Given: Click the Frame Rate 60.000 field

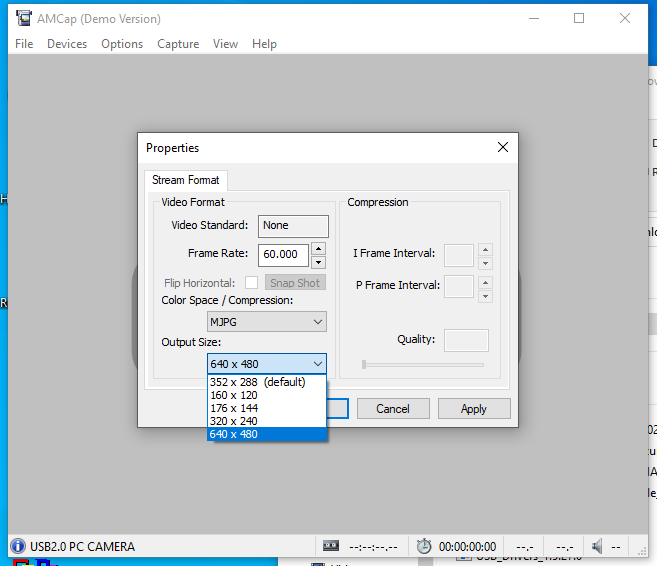Looking at the screenshot, I should click(x=284, y=255).
